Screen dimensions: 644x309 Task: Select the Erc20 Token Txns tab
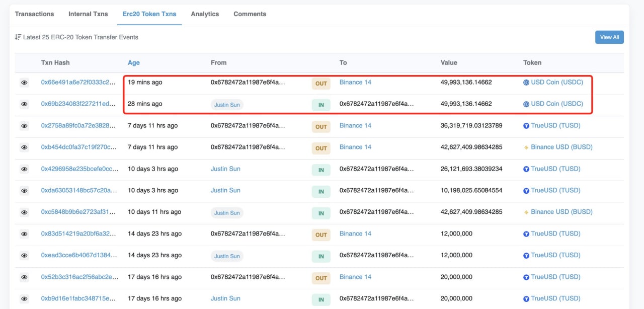point(149,14)
